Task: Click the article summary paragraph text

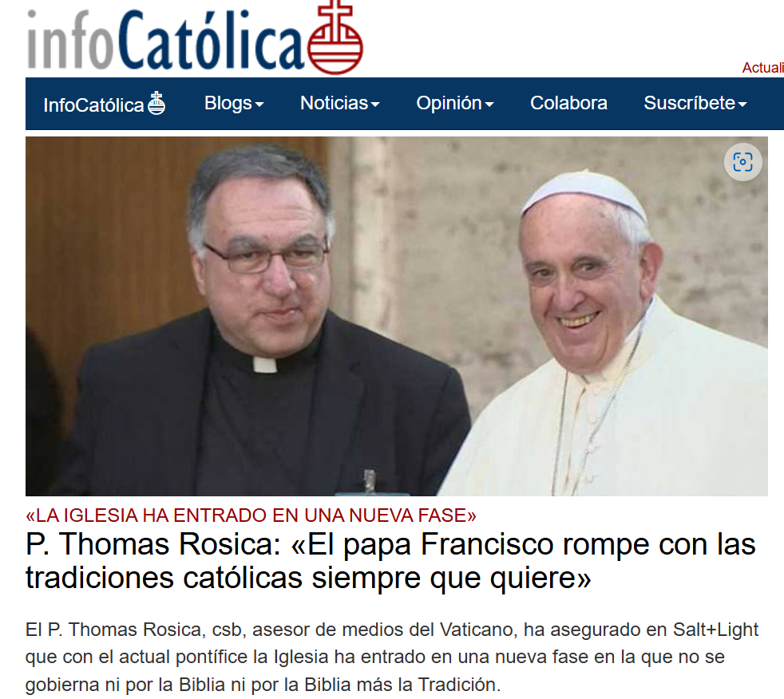Action: [392, 657]
